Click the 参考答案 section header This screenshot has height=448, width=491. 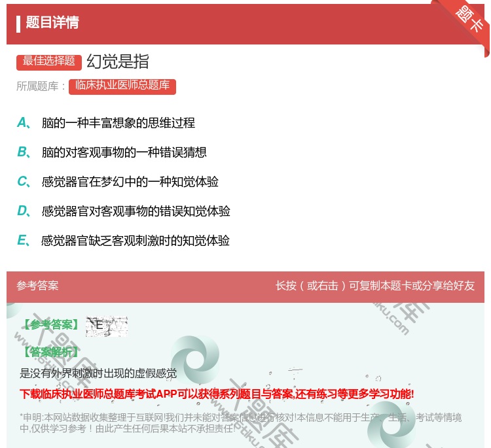(x=37, y=286)
